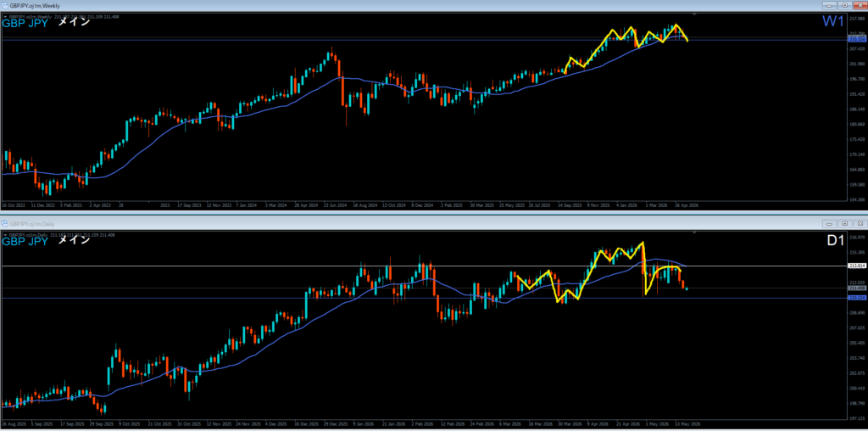Click the D1 timeframe label

point(834,240)
